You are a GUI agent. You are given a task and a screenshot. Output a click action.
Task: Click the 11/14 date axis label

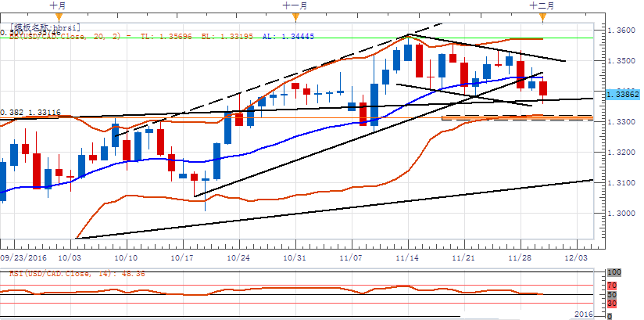tap(408, 258)
